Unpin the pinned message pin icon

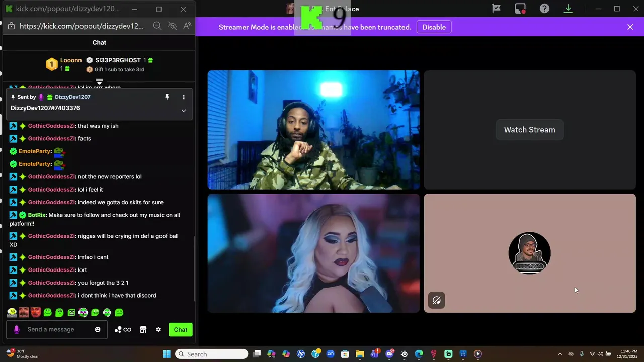point(167,97)
